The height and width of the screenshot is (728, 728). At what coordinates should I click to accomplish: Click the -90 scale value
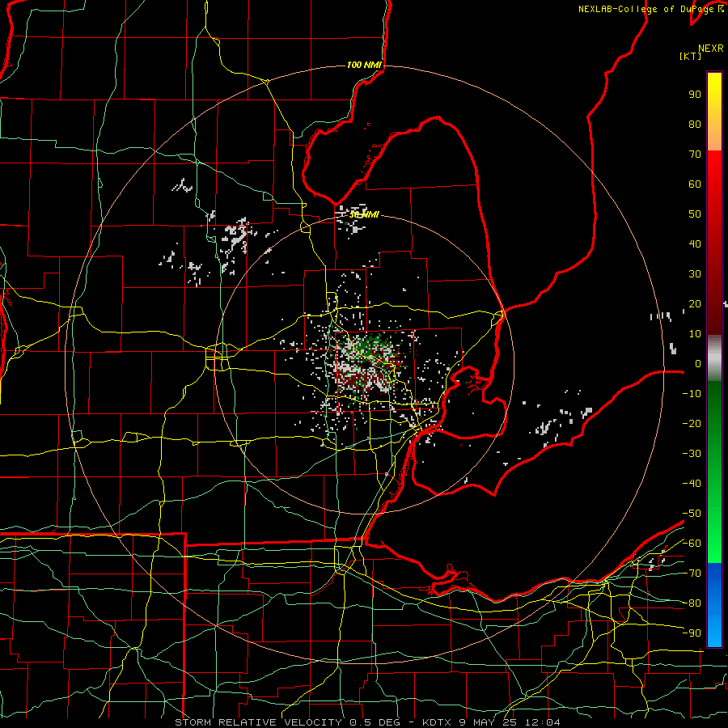(x=692, y=633)
